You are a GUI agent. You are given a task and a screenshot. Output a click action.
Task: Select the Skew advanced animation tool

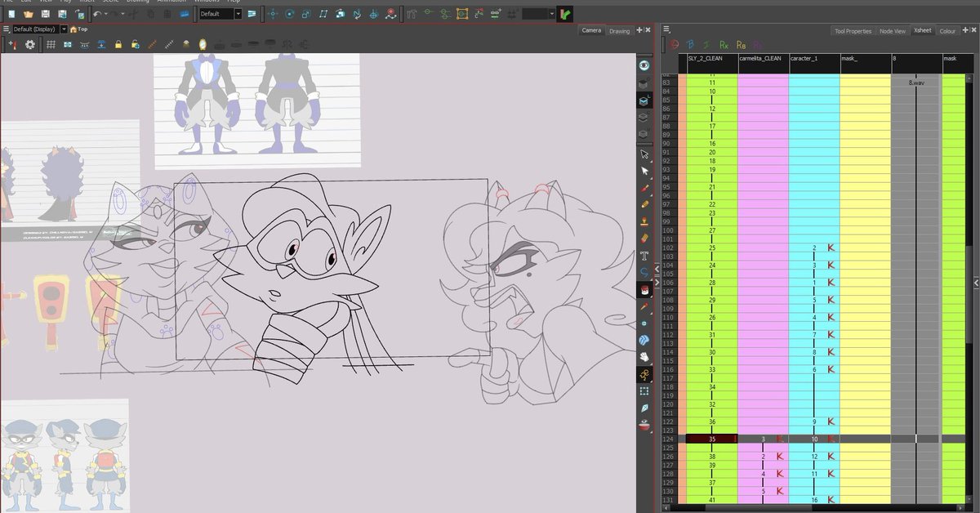pos(323,14)
